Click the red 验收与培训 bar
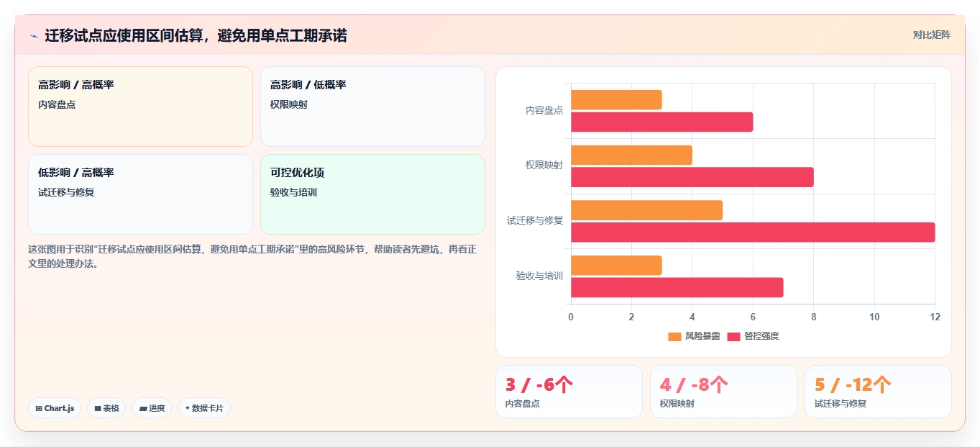 click(x=677, y=288)
